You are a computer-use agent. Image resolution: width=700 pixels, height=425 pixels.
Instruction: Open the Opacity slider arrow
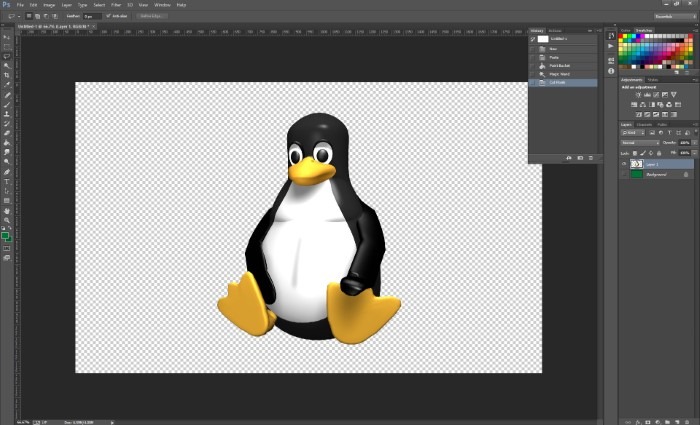click(x=694, y=143)
